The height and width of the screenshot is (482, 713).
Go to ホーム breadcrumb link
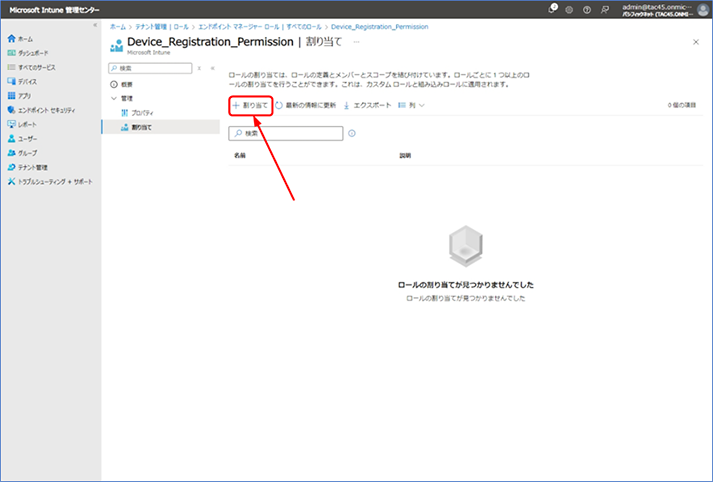click(x=118, y=27)
